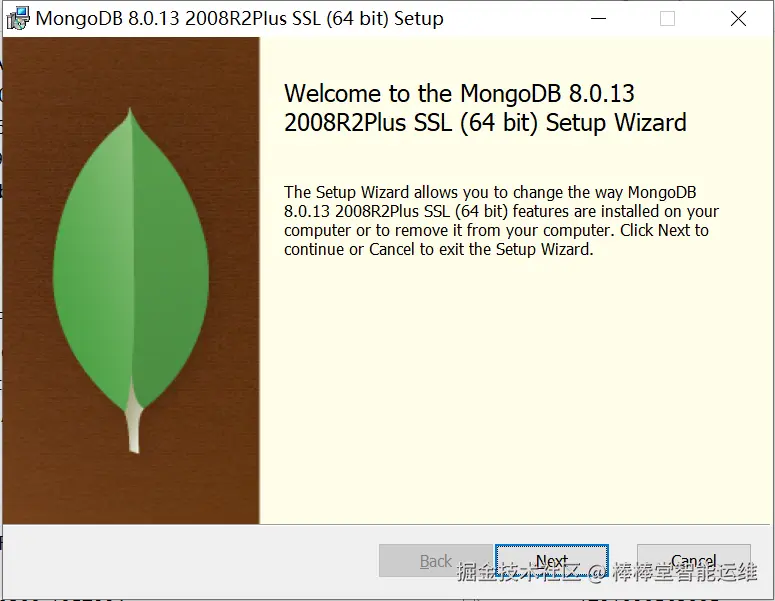
Task: Abort installation using the Cancel button
Action: coord(693,560)
